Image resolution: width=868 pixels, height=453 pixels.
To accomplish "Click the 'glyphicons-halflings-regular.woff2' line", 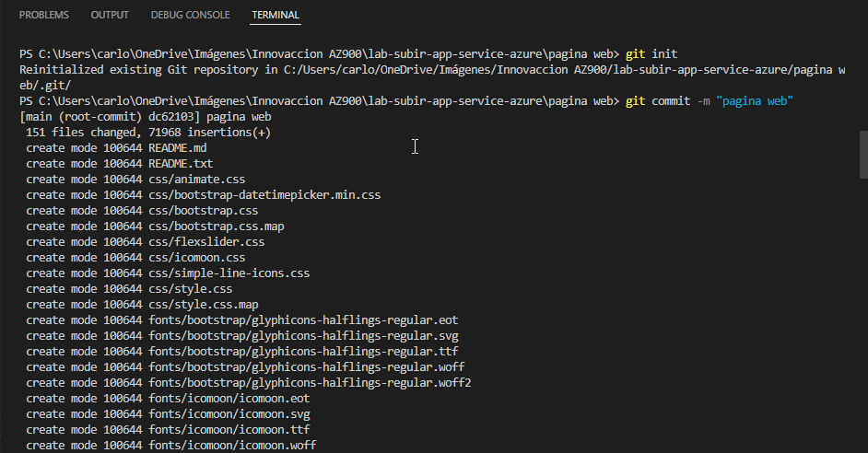I will click(249, 383).
